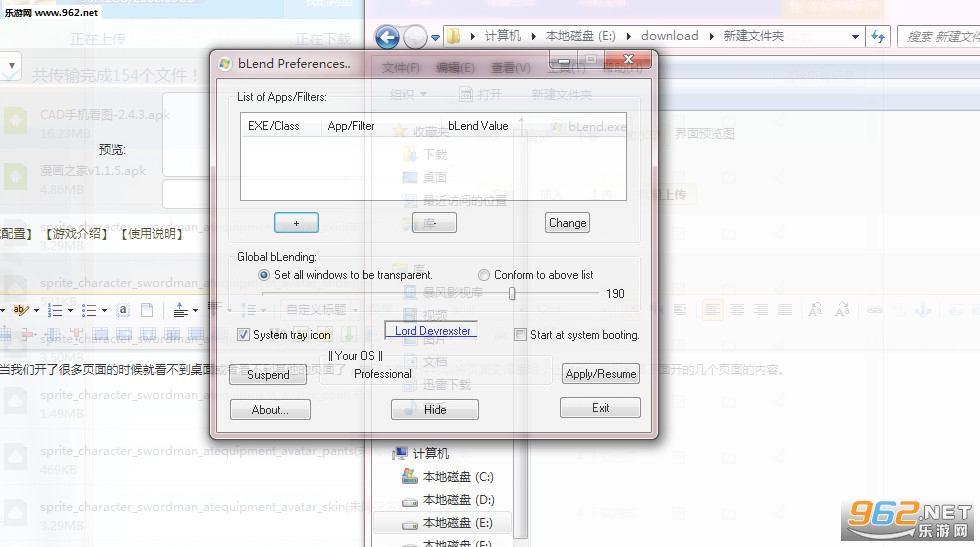This screenshot has height=547, width=980.
Task: Click the anchor icon in faded toolbar
Action: tap(922, 309)
